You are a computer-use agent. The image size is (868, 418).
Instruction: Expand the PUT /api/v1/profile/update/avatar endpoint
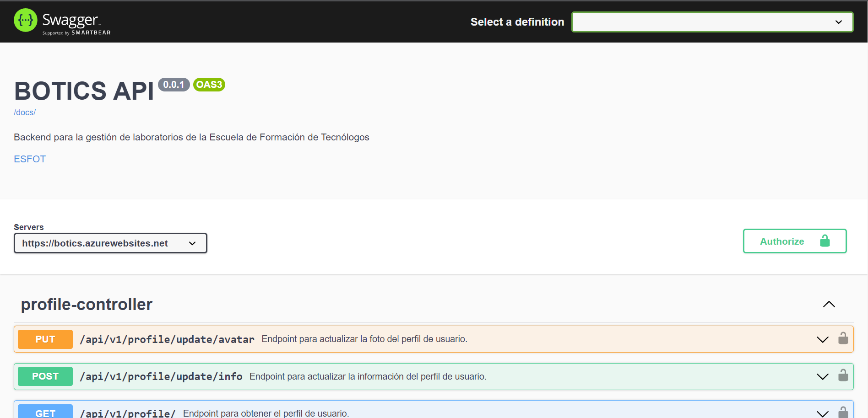pyautogui.click(x=822, y=339)
